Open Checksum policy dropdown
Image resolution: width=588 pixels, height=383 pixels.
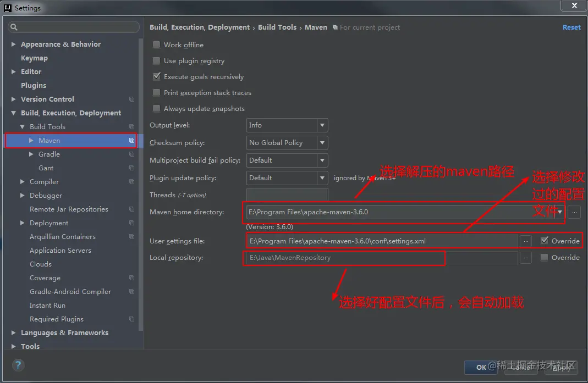(322, 143)
